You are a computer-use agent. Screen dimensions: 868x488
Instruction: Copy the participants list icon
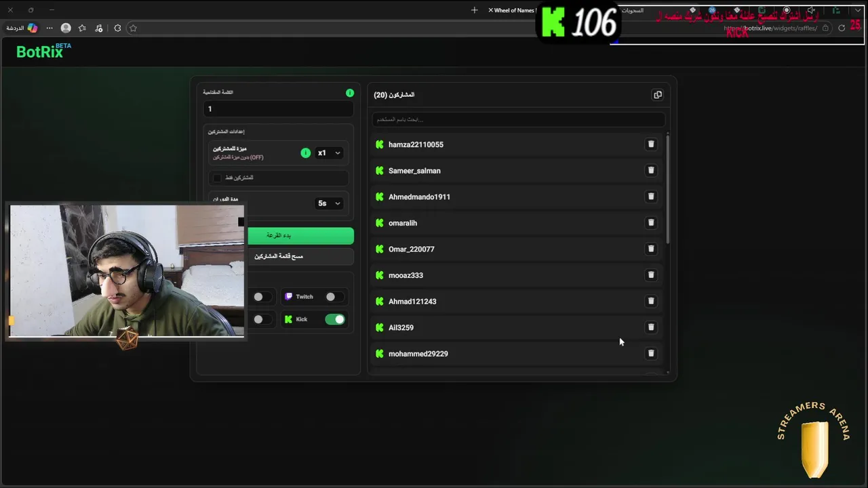pos(658,95)
